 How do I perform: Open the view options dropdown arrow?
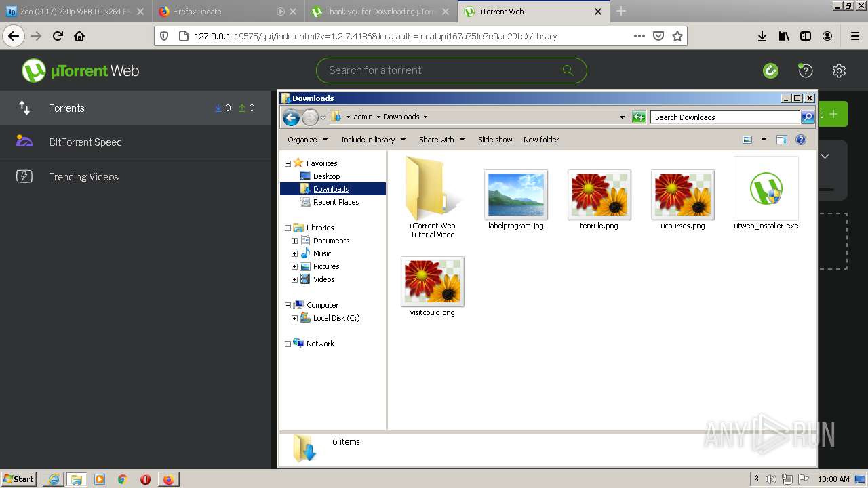764,140
